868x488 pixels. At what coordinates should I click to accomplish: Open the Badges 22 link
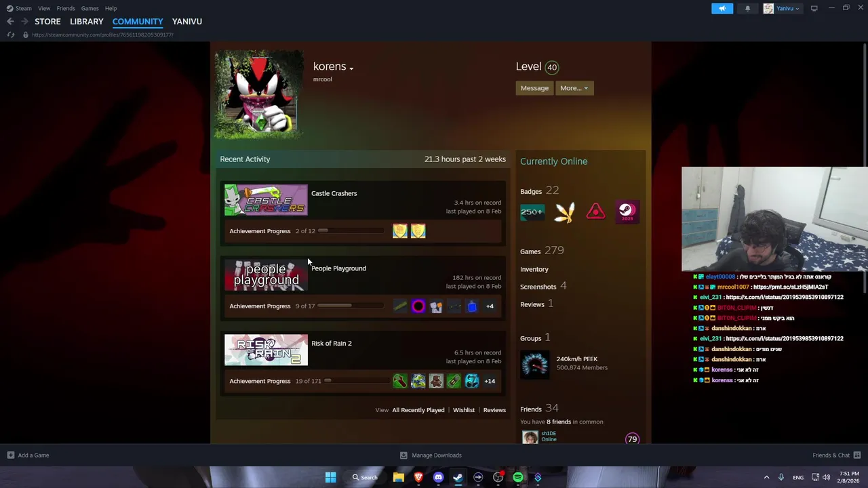[539, 191]
